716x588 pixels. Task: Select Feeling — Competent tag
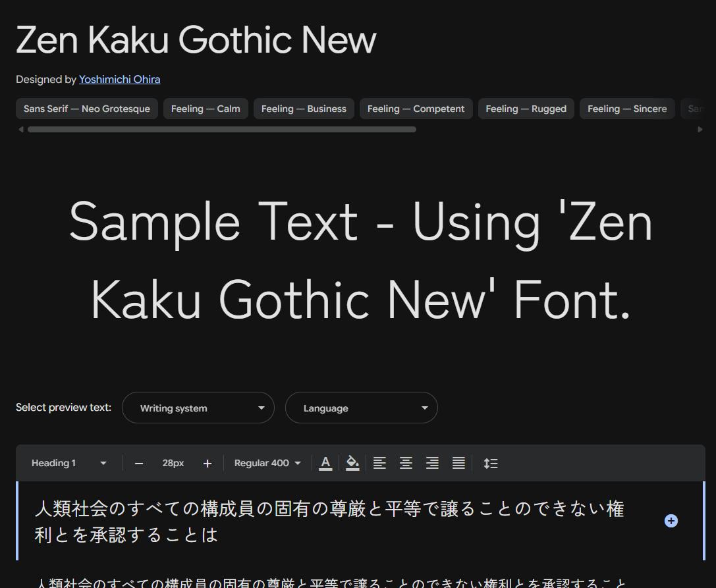point(416,109)
